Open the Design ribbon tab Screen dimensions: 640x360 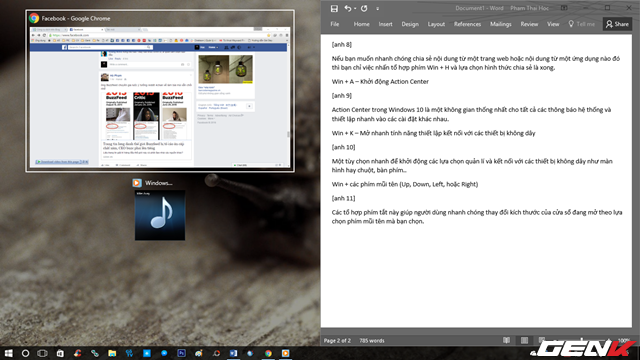click(x=410, y=24)
